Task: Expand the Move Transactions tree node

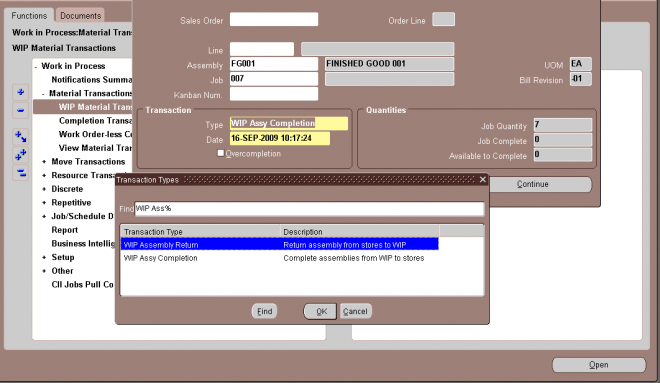Action: 44,162
